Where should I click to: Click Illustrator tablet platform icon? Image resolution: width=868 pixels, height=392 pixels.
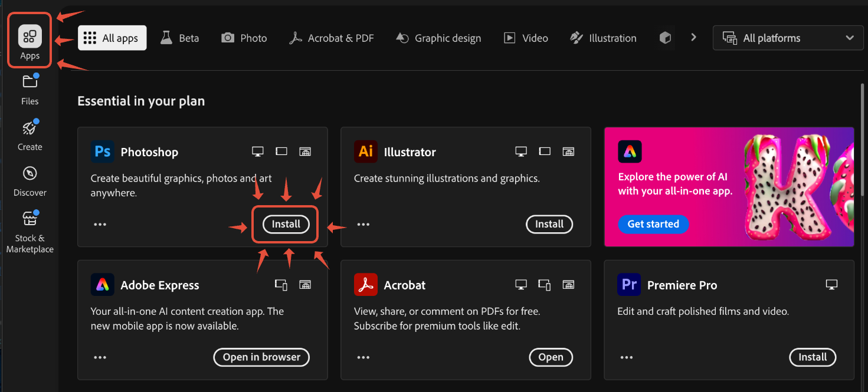(545, 151)
